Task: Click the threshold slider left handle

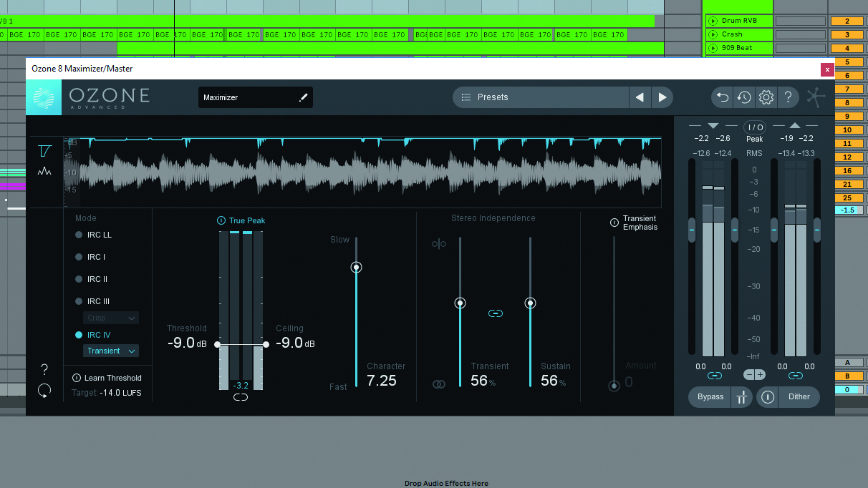Action: pos(218,344)
